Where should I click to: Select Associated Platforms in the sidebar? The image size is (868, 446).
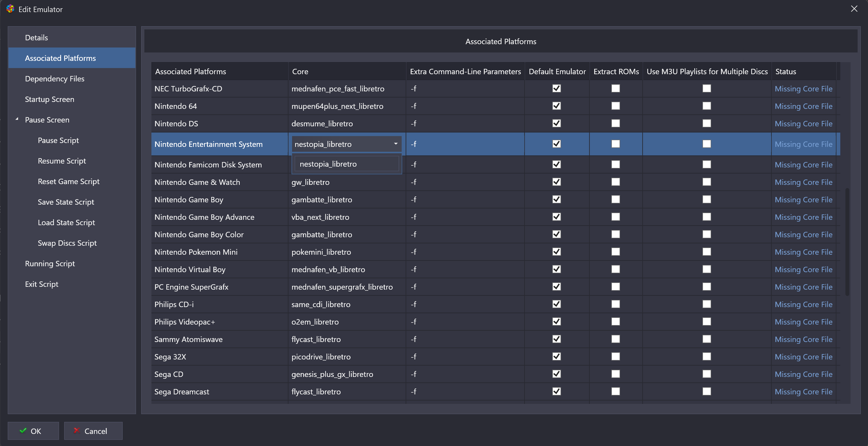[72, 58]
